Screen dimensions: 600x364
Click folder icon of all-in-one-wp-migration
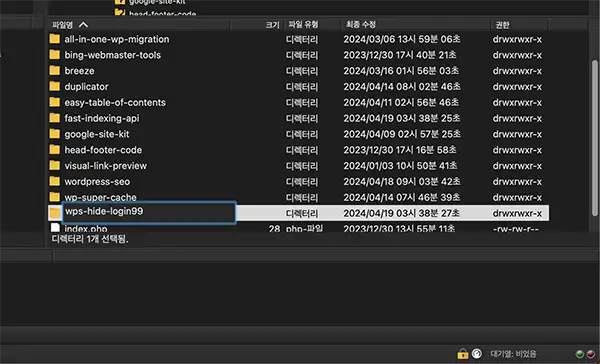point(55,39)
